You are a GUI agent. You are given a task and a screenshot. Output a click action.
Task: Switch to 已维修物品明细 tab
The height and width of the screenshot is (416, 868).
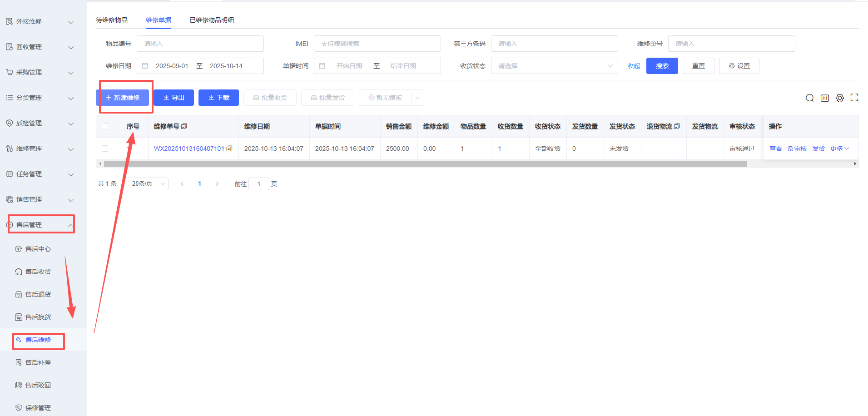pos(212,20)
